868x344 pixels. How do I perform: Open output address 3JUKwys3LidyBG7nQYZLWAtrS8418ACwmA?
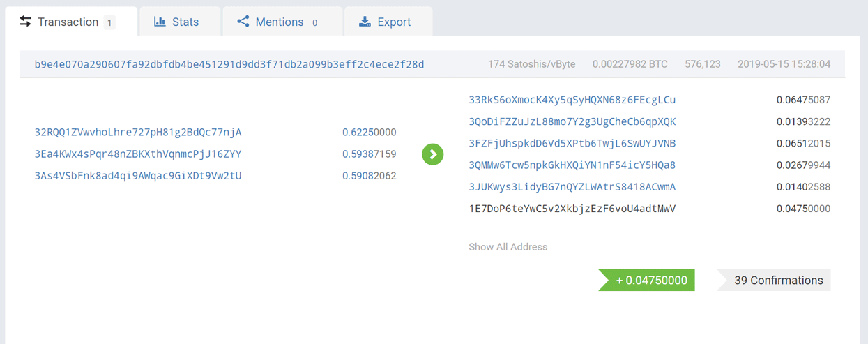coord(572,187)
